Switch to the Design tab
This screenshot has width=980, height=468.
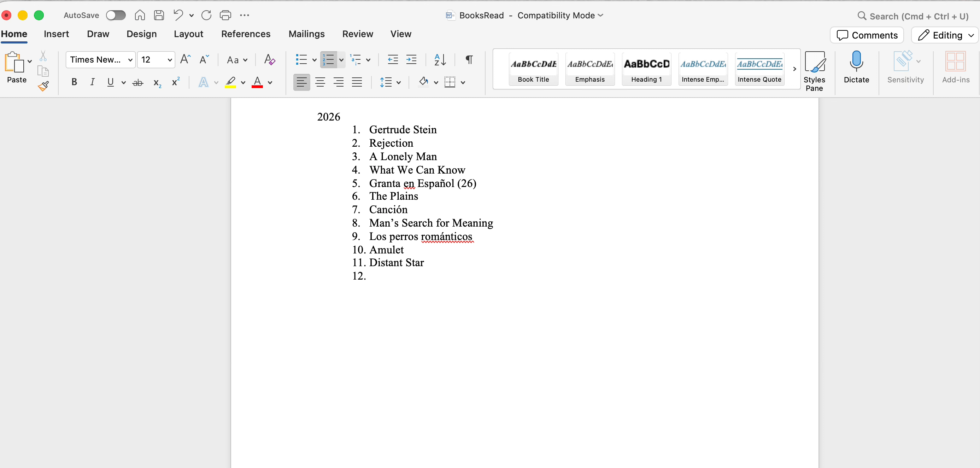[141, 34]
